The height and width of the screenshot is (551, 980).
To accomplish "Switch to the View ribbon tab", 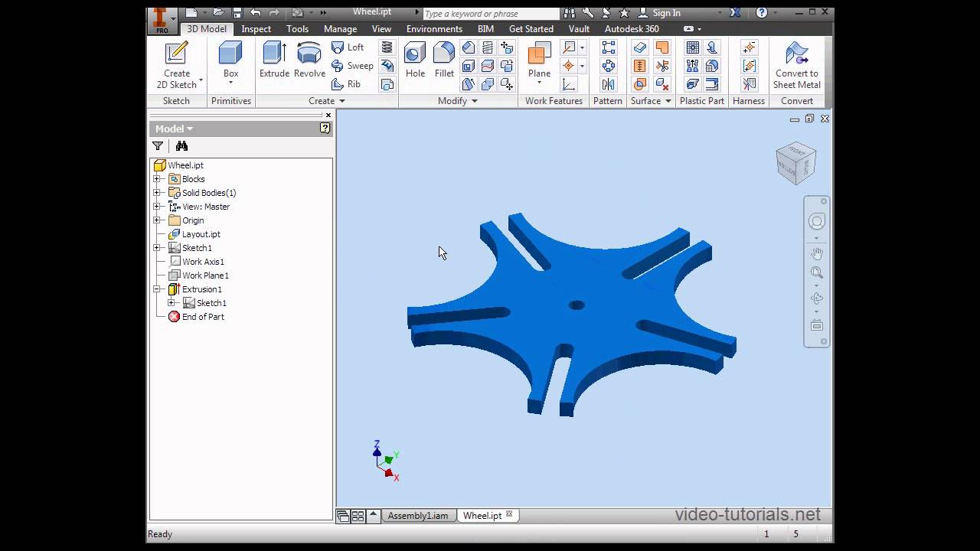I will 381,29.
